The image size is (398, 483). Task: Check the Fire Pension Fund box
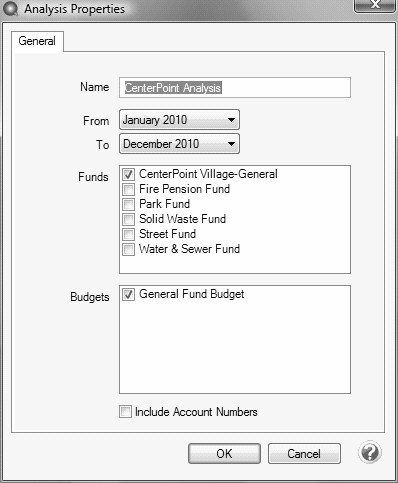(128, 189)
